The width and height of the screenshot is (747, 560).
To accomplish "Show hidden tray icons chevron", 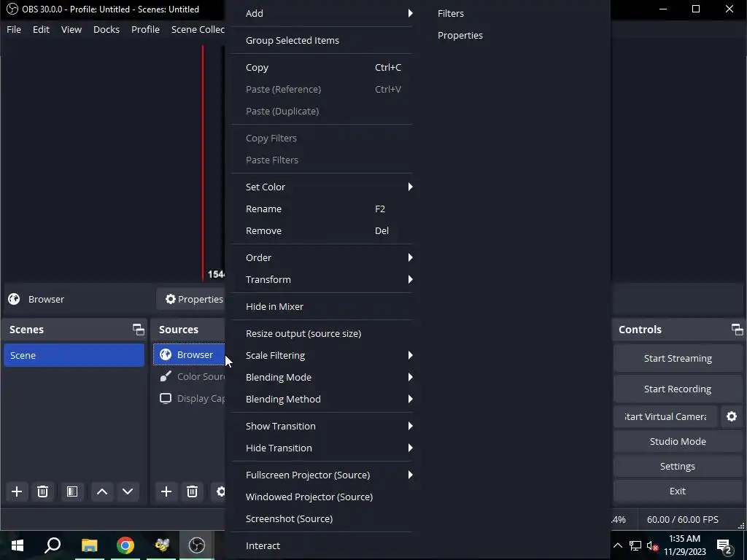I will [618, 545].
